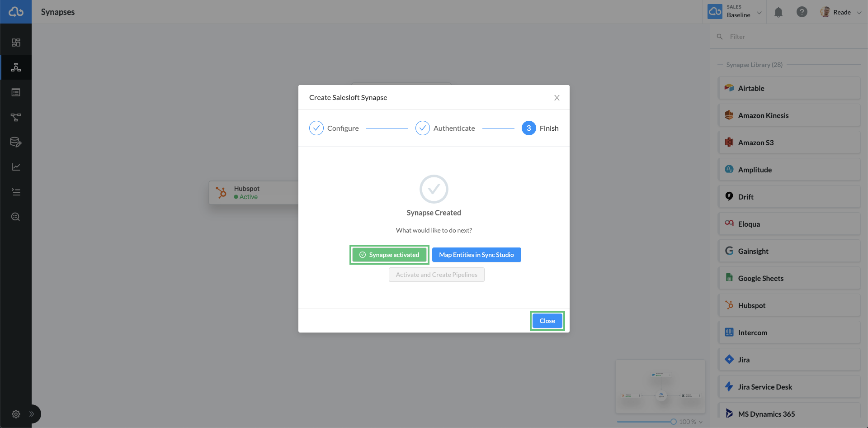Viewport: 868px width, 428px height.
Task: Click the Finish step in wizard
Action: coord(540,128)
